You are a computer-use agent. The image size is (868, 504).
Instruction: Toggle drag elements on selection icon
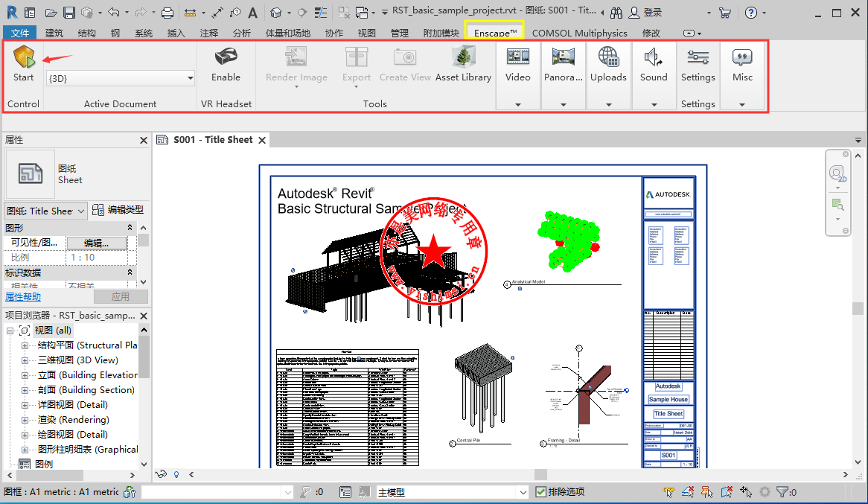[x=746, y=492]
